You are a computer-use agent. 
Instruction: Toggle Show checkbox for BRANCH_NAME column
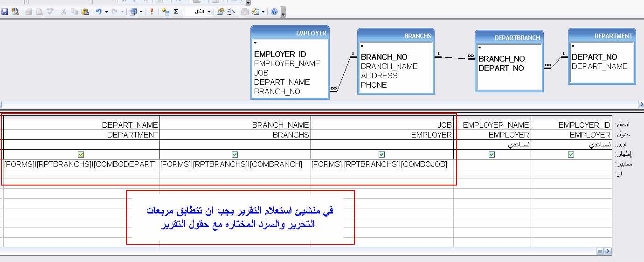[235, 154]
